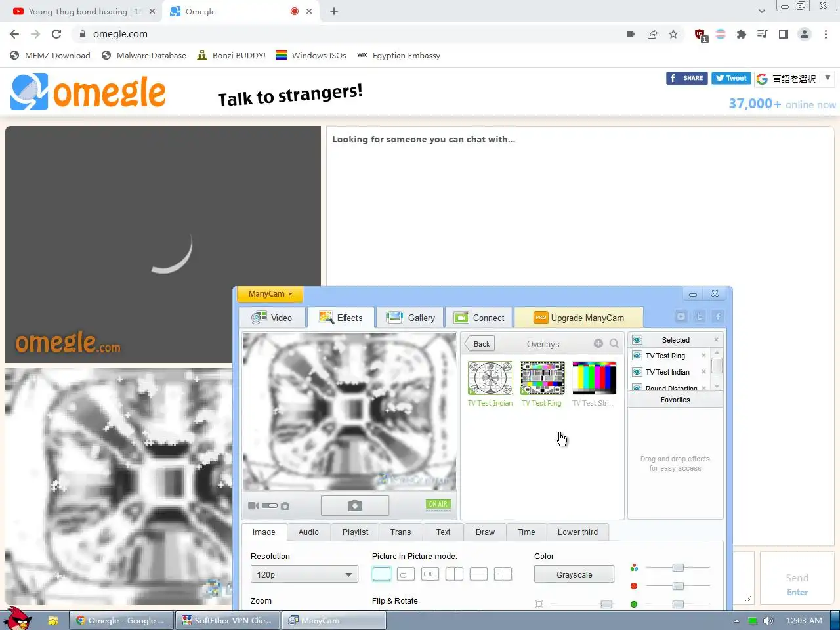Open the Draw tab
Image resolution: width=840 pixels, height=630 pixels.
pyautogui.click(x=485, y=532)
